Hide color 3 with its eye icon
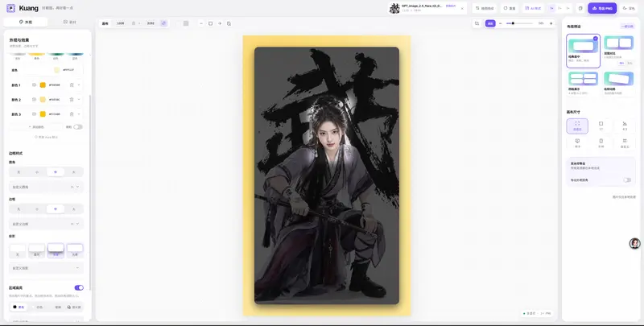The image size is (644, 326). point(34,114)
